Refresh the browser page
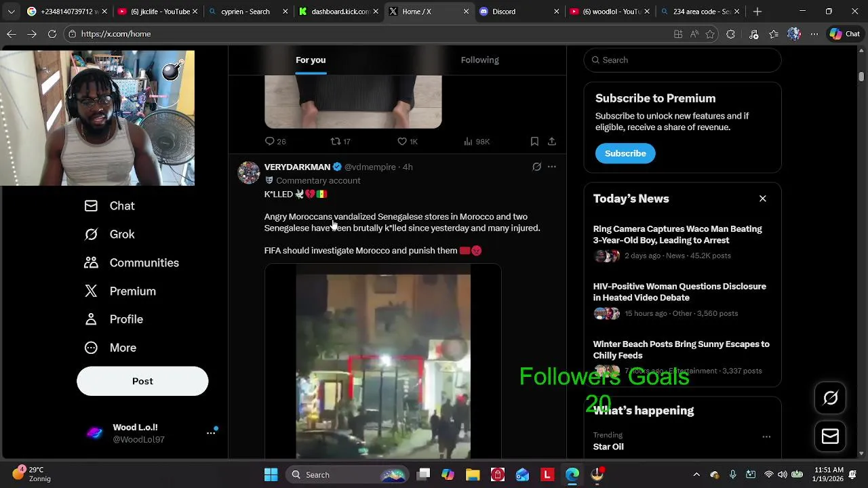 point(52,34)
